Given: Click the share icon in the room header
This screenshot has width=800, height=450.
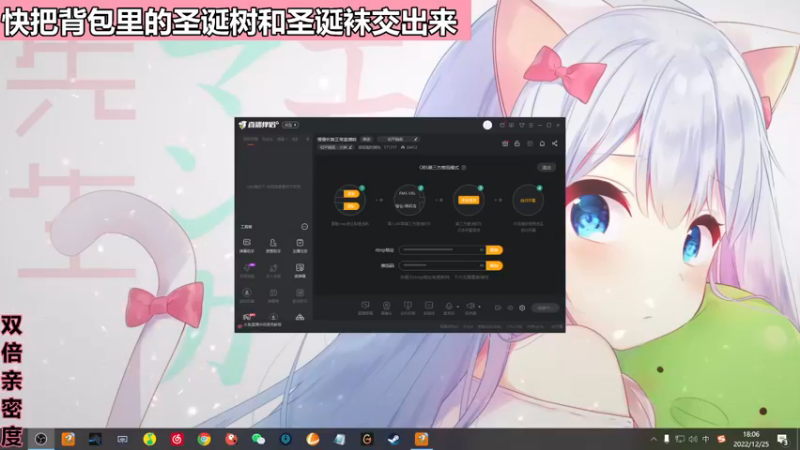Looking at the screenshot, I should coord(555,144).
